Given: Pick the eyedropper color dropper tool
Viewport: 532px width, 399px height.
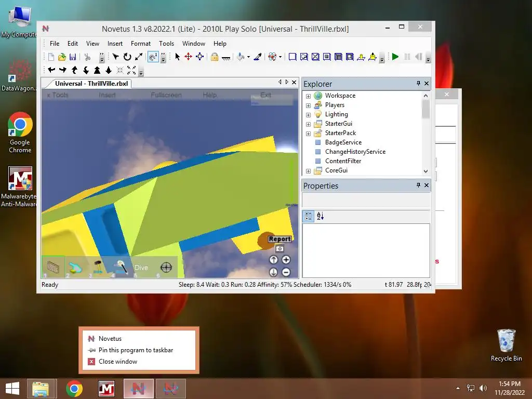Looking at the screenshot, I should coord(258,57).
